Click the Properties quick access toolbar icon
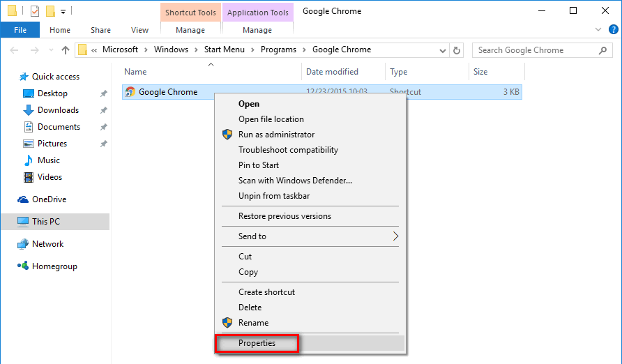The height and width of the screenshot is (364, 622). [x=35, y=11]
